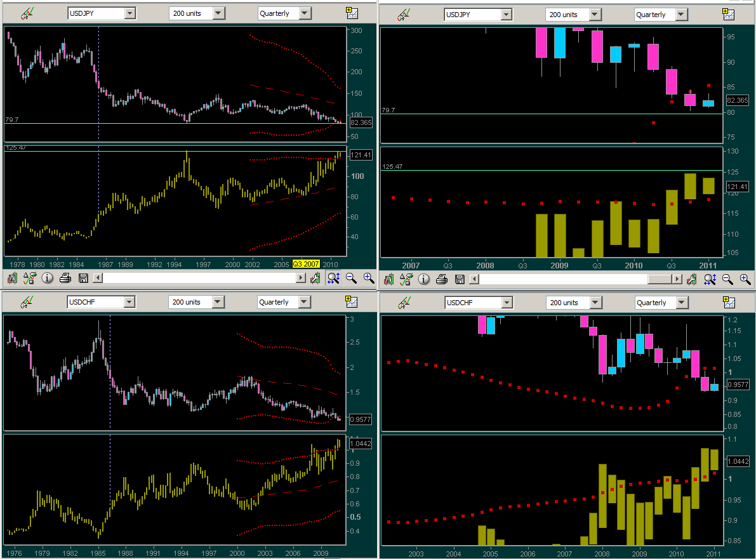This screenshot has height=559, width=756.
Task: Click the Q3 2007 date label on the top-left chart
Action: [x=306, y=263]
